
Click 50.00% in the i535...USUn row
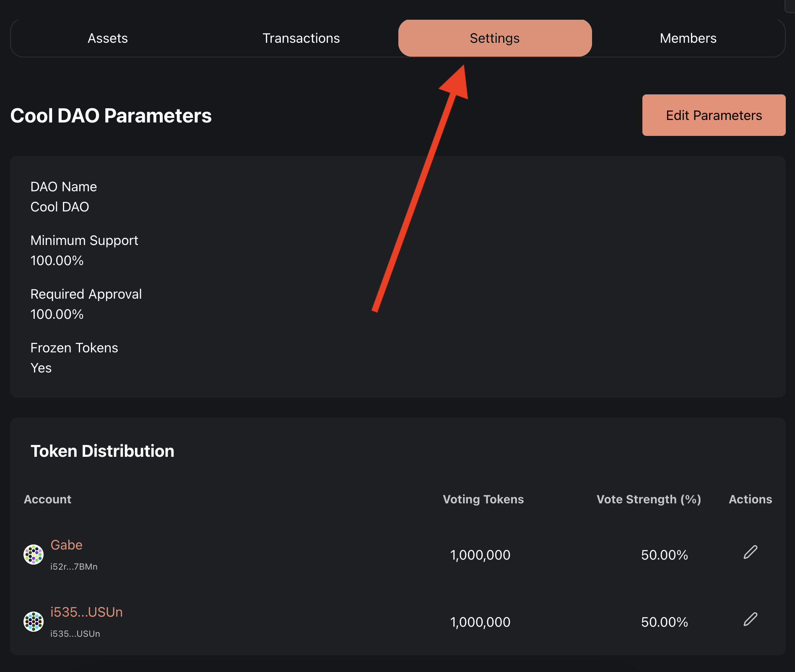tap(665, 622)
